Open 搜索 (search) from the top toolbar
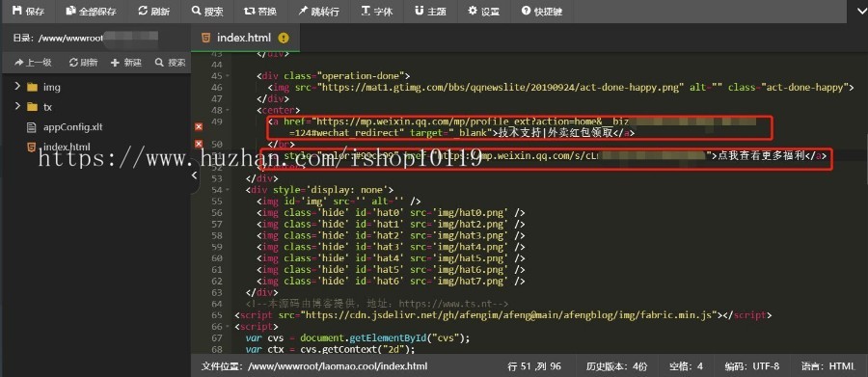The width and height of the screenshot is (868, 377). click(x=207, y=11)
